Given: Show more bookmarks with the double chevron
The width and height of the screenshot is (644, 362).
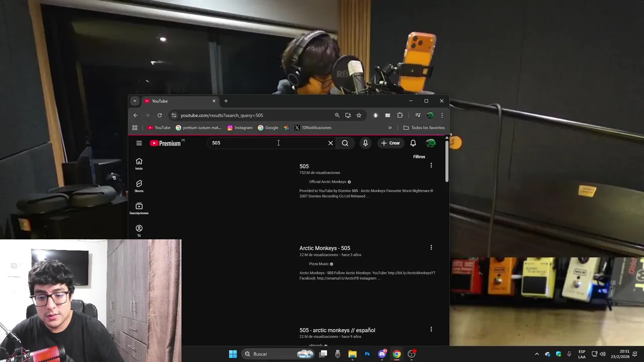Looking at the screenshot, I should point(390,128).
